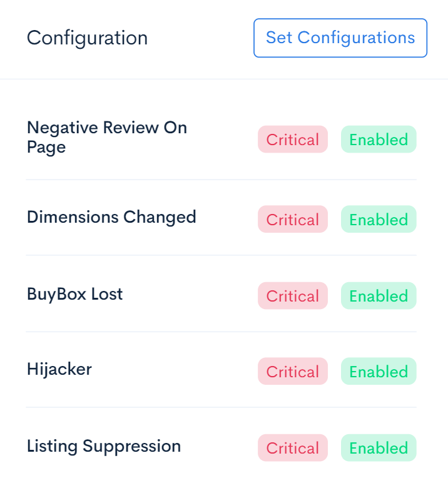
Task: Click Critical badge for Dimensions Changed
Action: coord(293,219)
